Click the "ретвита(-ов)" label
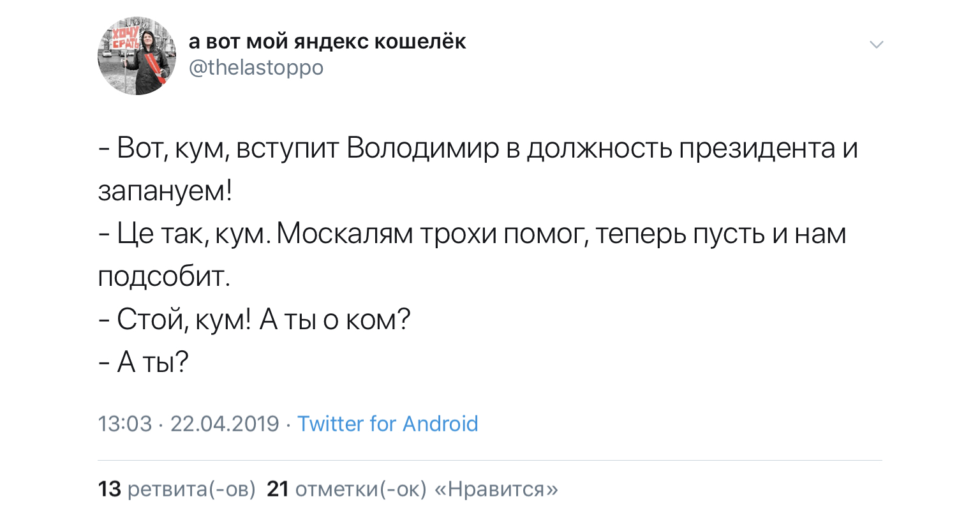 coord(191,489)
